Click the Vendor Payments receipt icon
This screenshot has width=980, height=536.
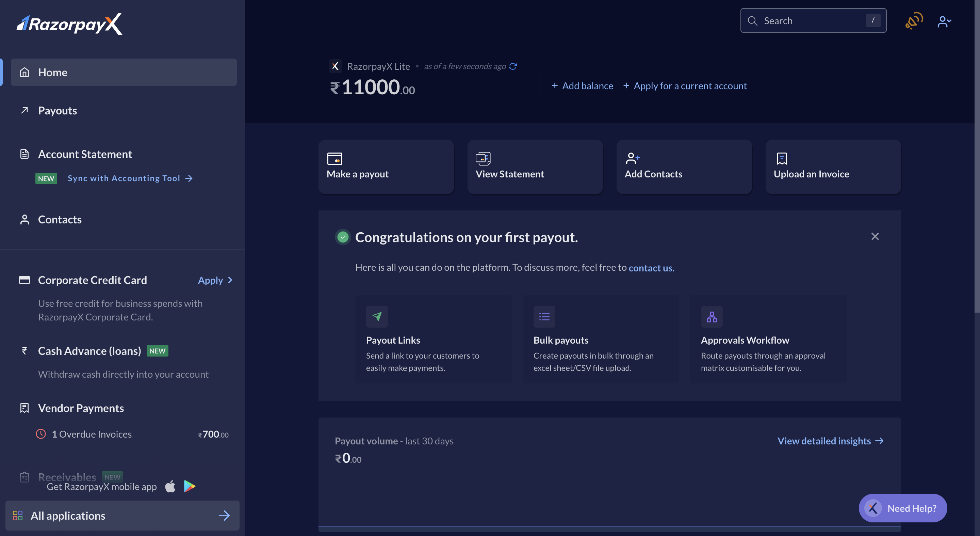(24, 408)
